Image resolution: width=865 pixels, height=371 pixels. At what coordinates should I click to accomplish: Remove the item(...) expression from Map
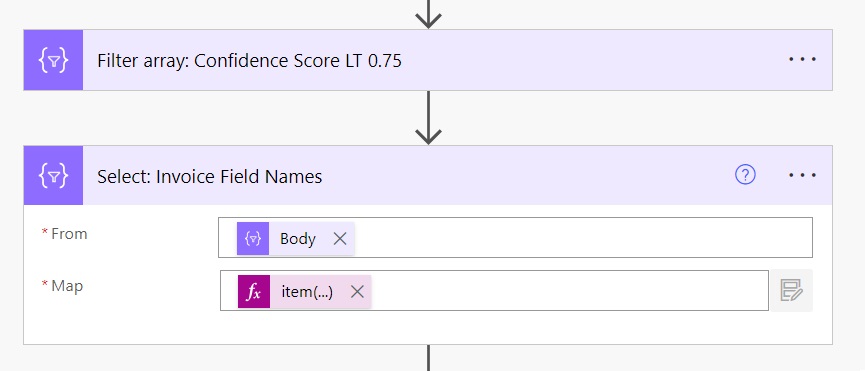click(357, 292)
